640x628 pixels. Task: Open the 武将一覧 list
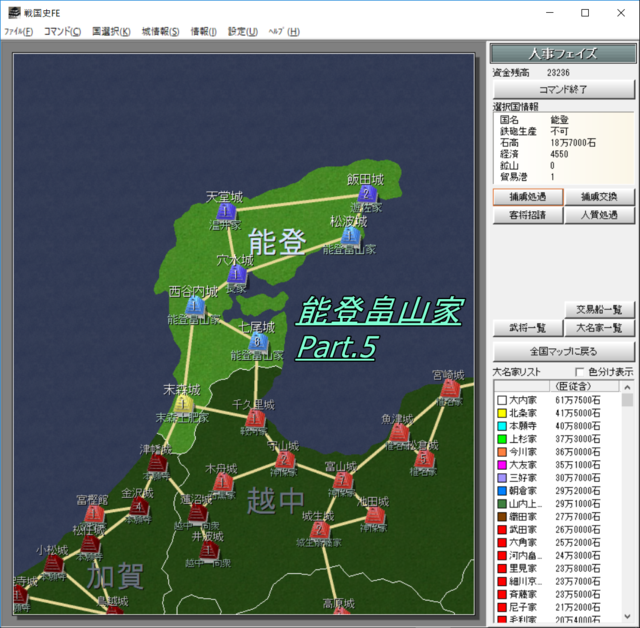[x=528, y=328]
